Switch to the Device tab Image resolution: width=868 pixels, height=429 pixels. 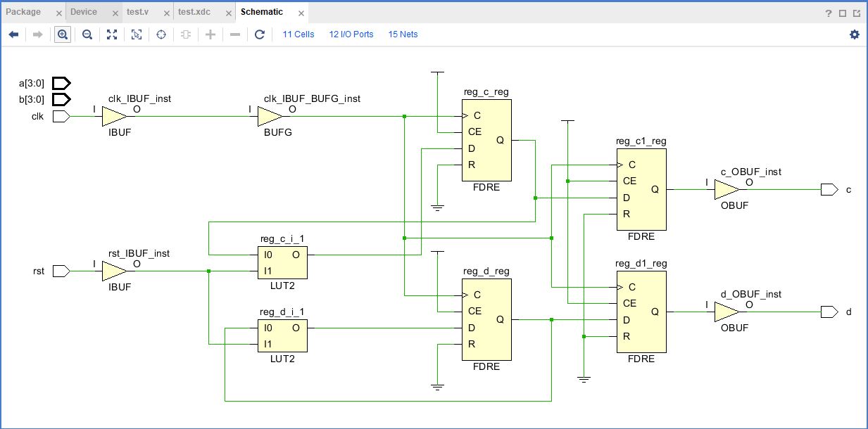tap(84, 12)
